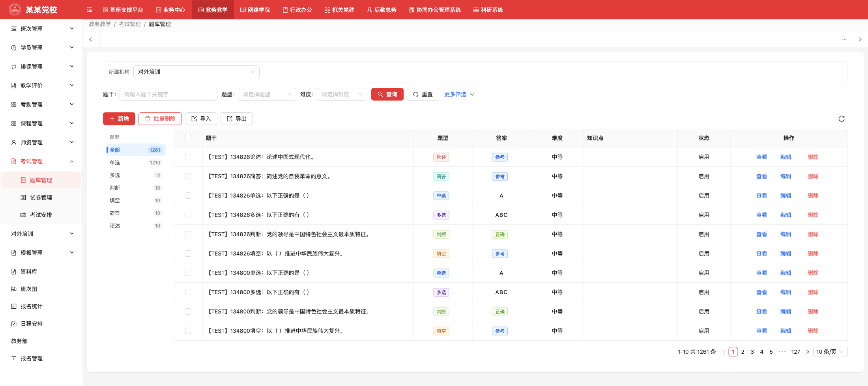Click the 师资管理 person icon

(x=14, y=142)
